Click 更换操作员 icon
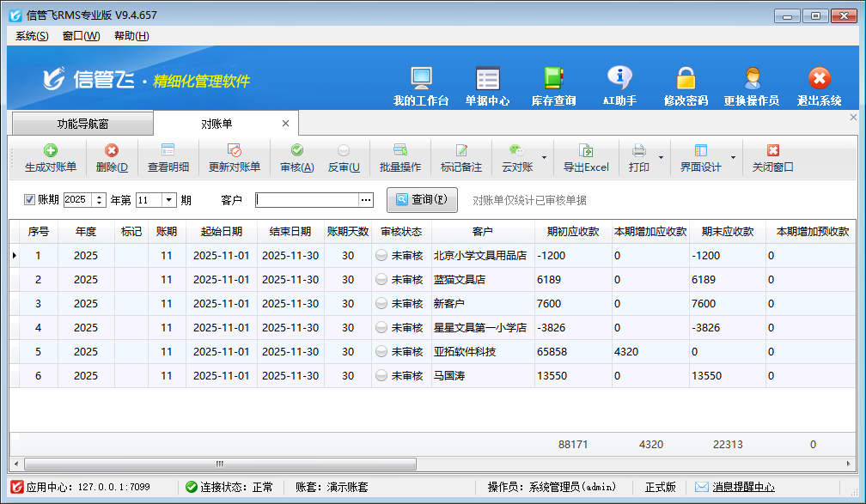Image resolution: width=866 pixels, height=504 pixels. (752, 86)
